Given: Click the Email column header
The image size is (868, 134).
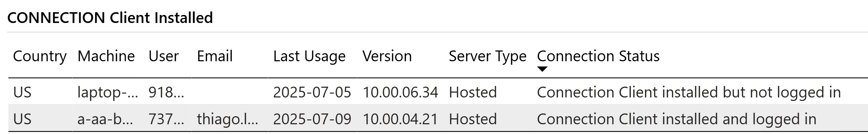Looking at the screenshot, I should 215,56.
